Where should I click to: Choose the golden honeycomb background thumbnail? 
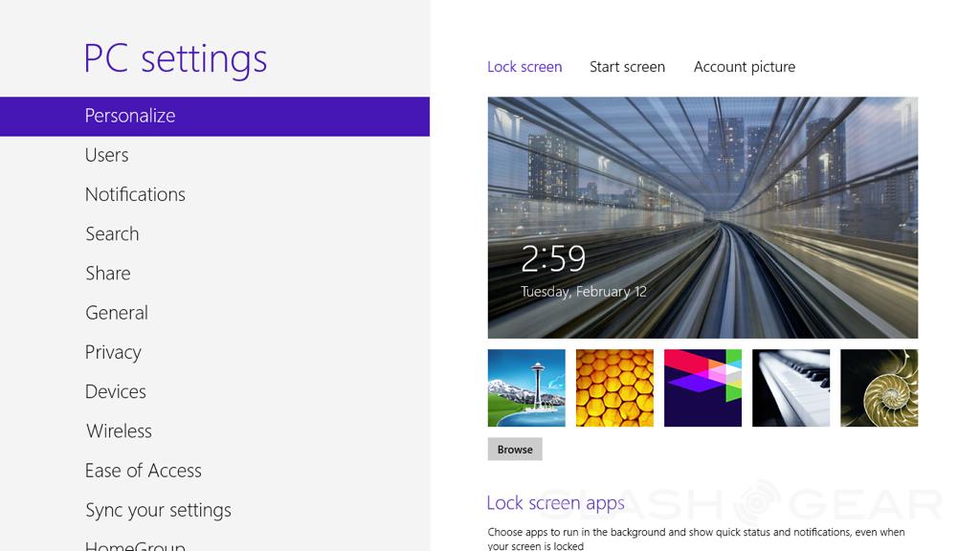tap(614, 387)
